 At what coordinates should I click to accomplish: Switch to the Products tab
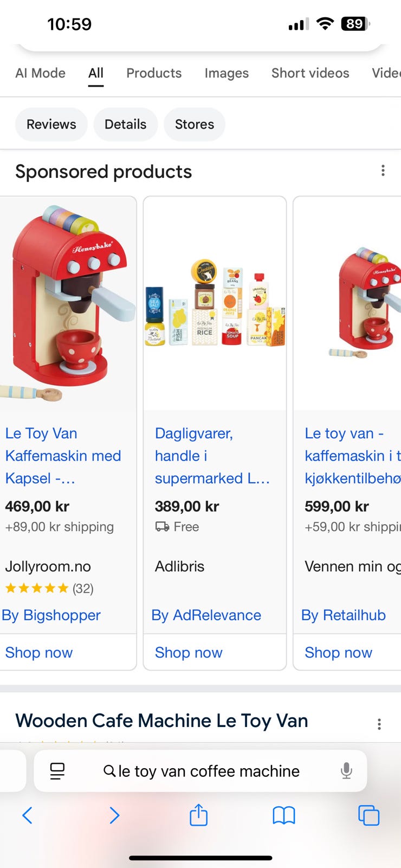coord(154,73)
